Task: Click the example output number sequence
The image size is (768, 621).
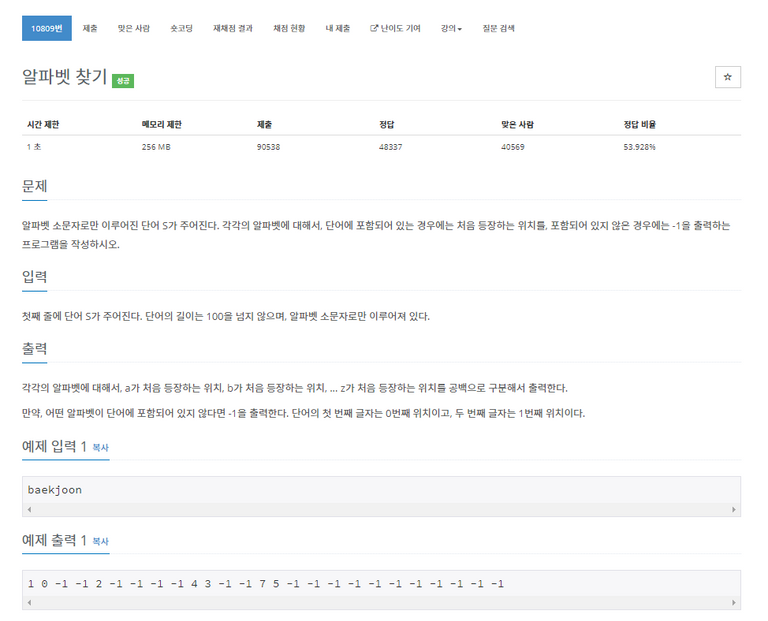Action: tap(266, 584)
